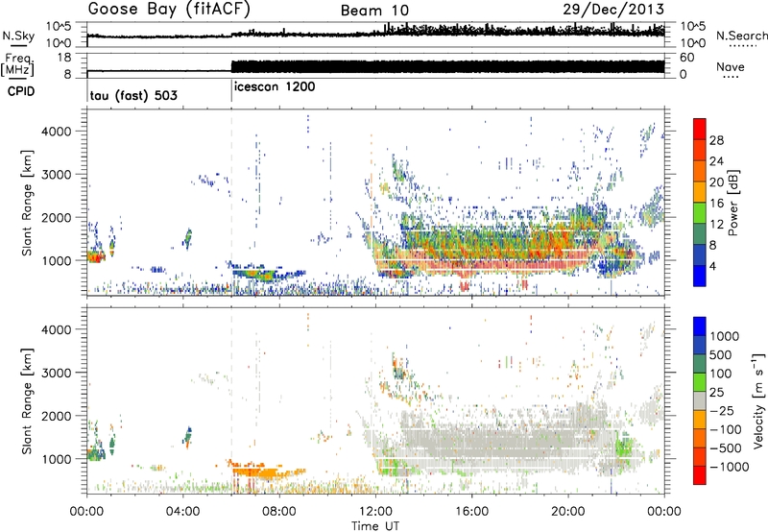Screen dimensions: 768x532
Task: Click the '1000' range tick on velocity panel
Action: [57, 459]
